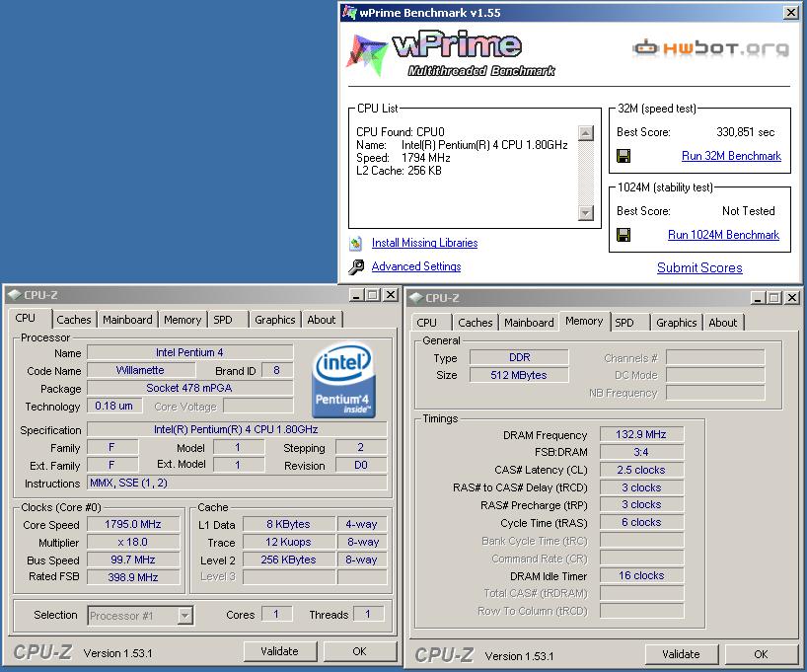
Task: Click the HWBOT.org logo
Action: point(710,48)
